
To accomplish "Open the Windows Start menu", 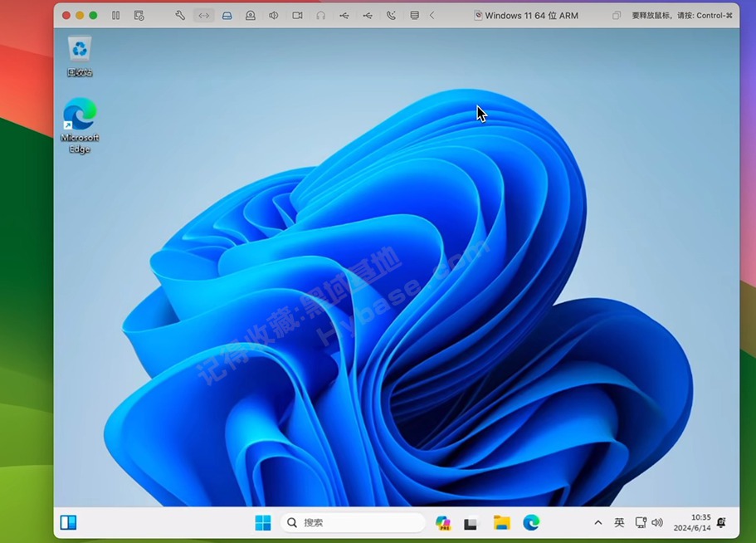I will (263, 522).
